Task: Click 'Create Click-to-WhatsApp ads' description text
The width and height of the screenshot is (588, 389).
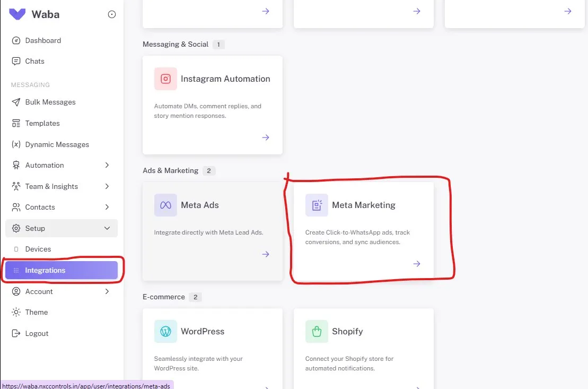Action: pos(357,237)
